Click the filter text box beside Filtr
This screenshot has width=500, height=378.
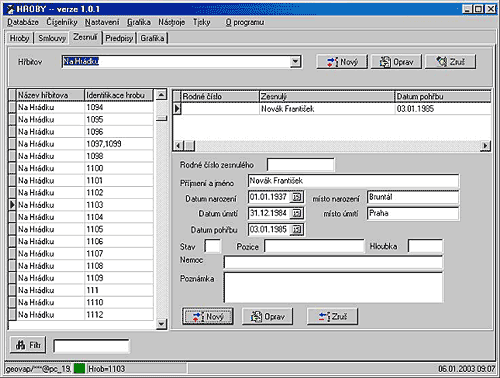coord(91,346)
